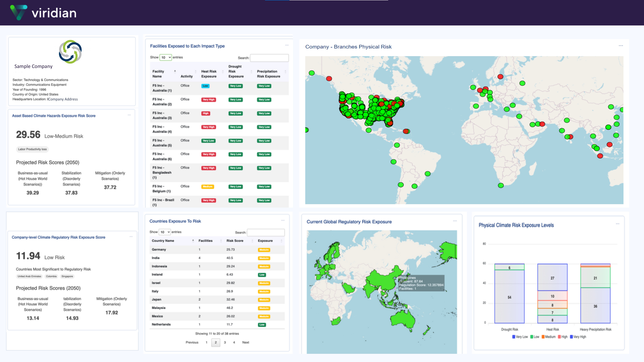Click the Germany row in the countries table

[217, 250]
